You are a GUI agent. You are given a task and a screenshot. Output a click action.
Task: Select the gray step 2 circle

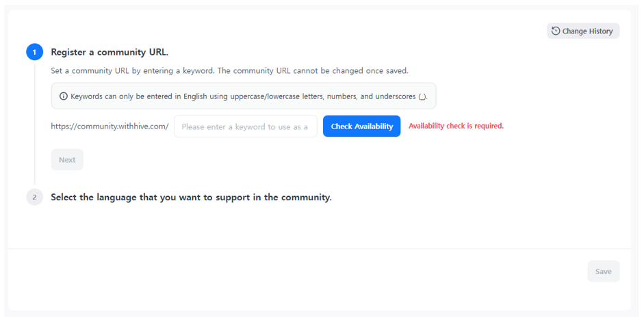[34, 198]
